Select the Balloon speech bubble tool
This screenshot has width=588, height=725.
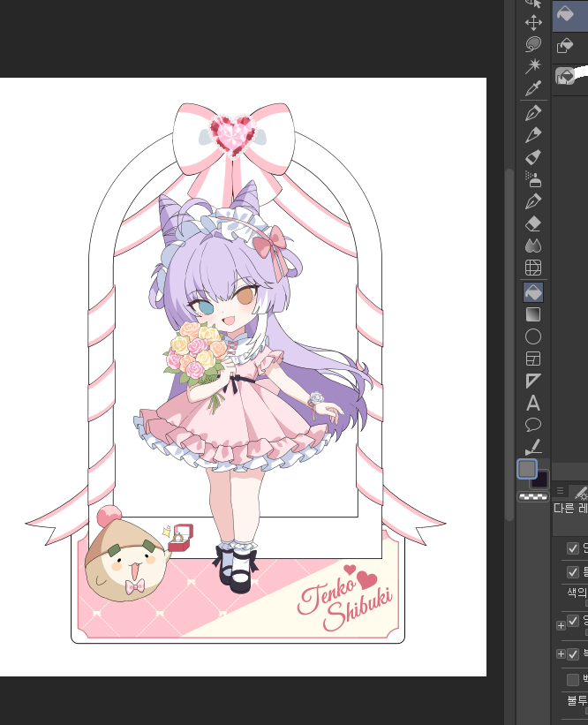coord(533,425)
